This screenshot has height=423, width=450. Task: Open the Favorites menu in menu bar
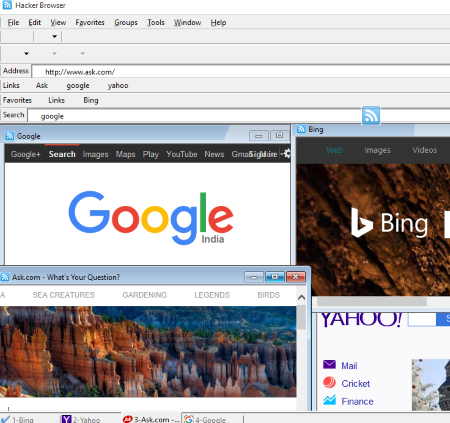(90, 22)
